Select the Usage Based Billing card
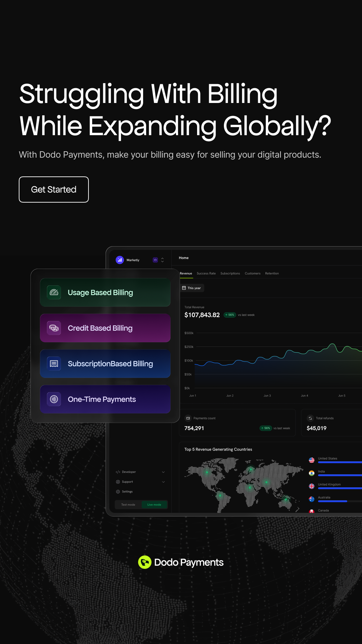The height and width of the screenshot is (644, 362). click(105, 292)
